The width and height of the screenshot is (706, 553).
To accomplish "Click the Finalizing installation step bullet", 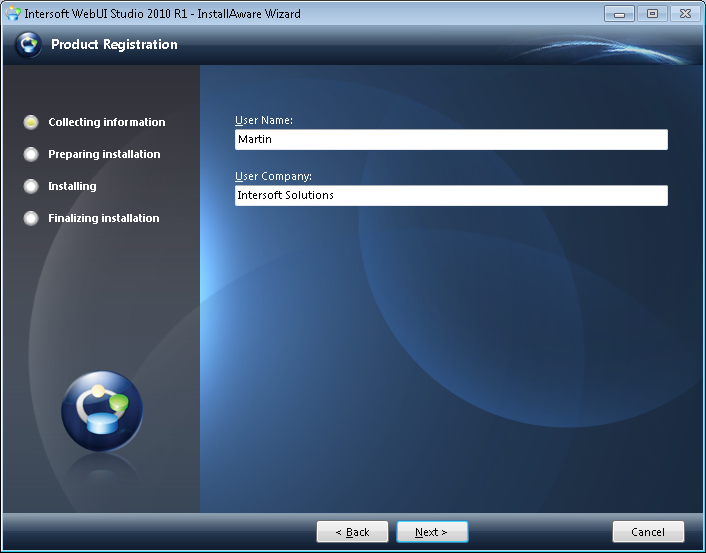I will tap(31, 218).
